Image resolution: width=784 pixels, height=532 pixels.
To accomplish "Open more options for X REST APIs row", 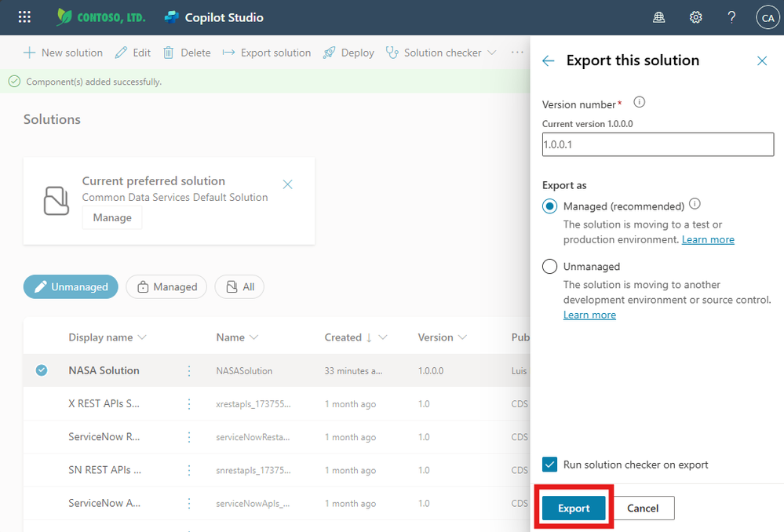I will 189,404.
